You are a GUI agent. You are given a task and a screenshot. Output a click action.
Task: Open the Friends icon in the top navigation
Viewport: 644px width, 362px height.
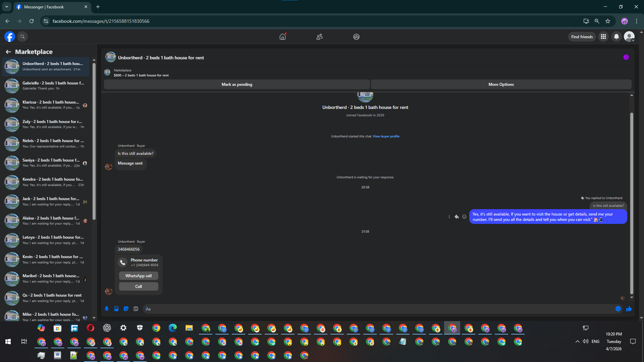pos(319,37)
